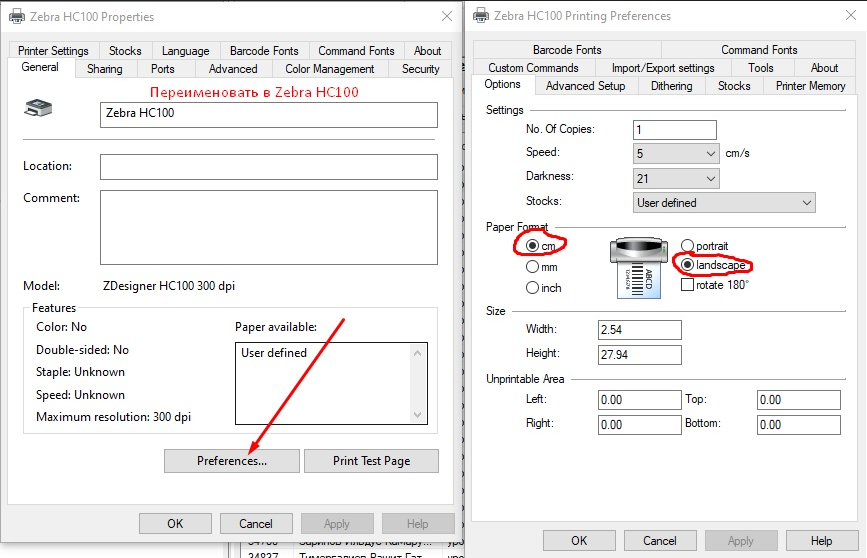Click the Comment text area
Screen dimensions: 867x558
[x=269, y=227]
